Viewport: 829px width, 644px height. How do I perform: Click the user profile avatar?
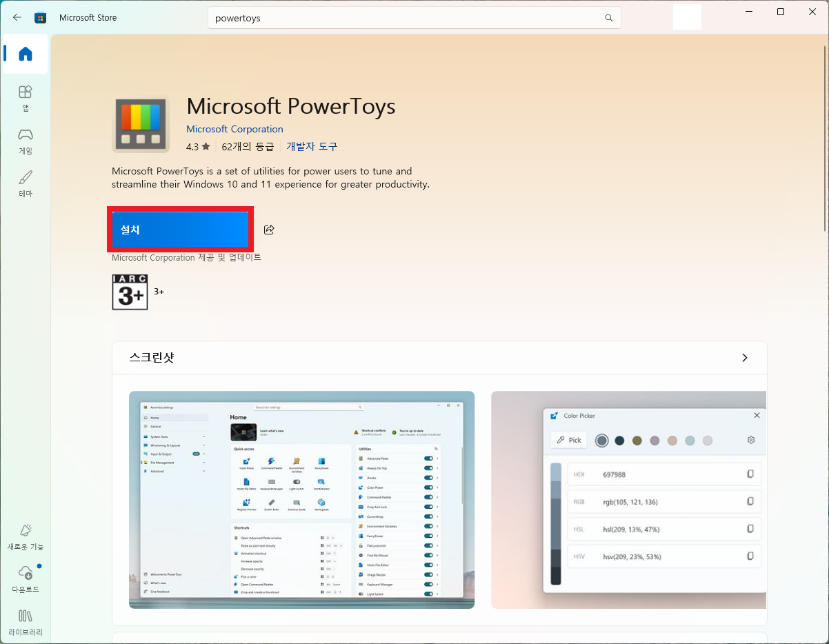(687, 17)
